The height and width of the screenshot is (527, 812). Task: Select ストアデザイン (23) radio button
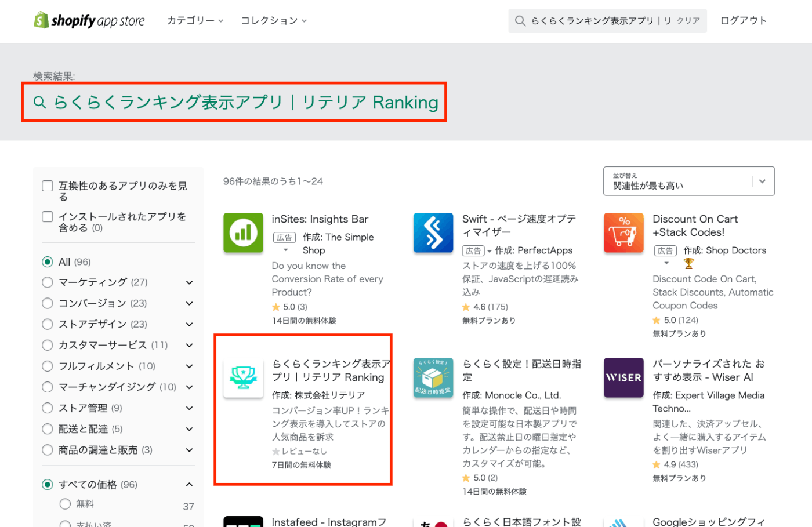pyautogui.click(x=48, y=324)
